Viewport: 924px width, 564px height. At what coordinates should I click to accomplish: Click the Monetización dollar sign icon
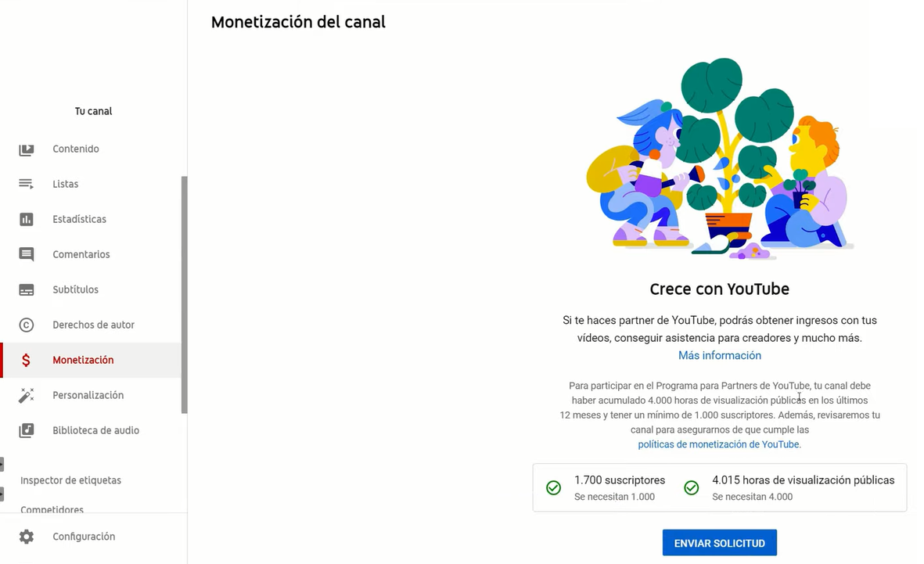26,360
